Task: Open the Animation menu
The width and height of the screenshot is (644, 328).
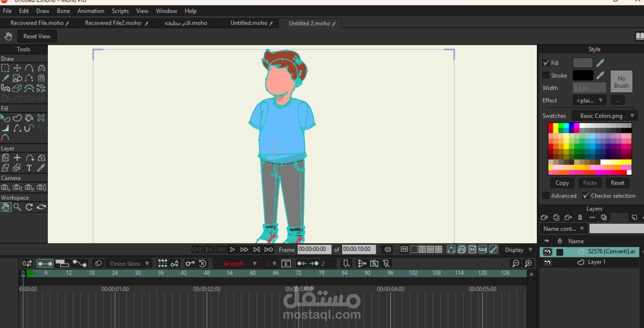Action: pos(91,11)
